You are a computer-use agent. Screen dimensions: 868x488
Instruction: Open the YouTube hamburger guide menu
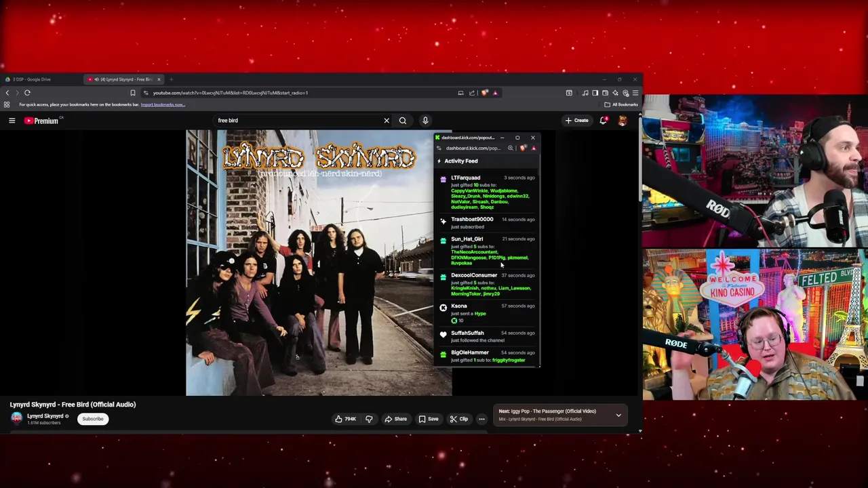12,121
